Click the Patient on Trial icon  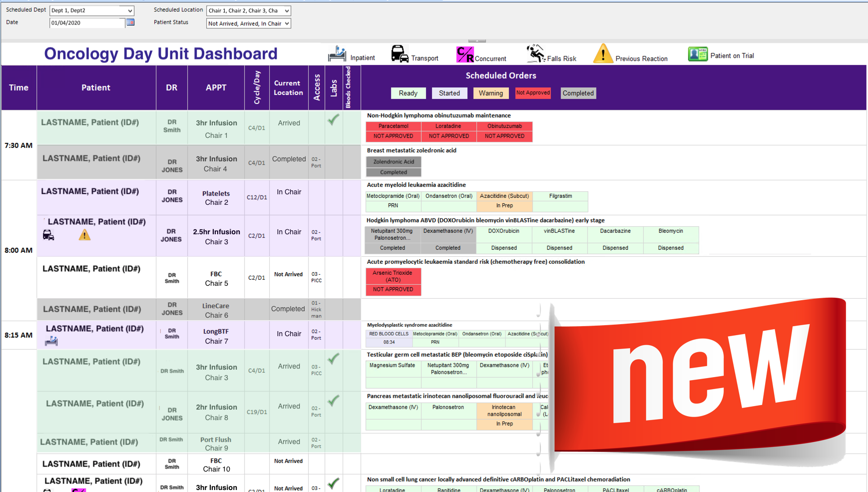[x=698, y=54]
